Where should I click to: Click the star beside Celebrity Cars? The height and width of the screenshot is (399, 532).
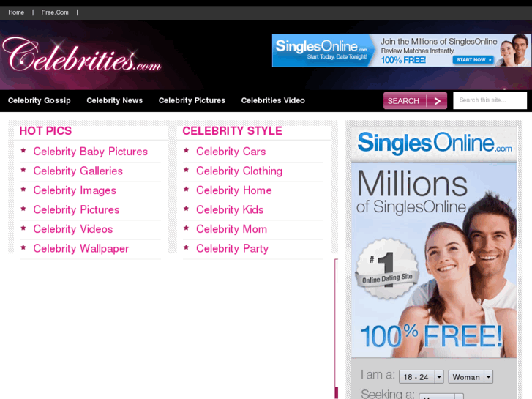186,150
